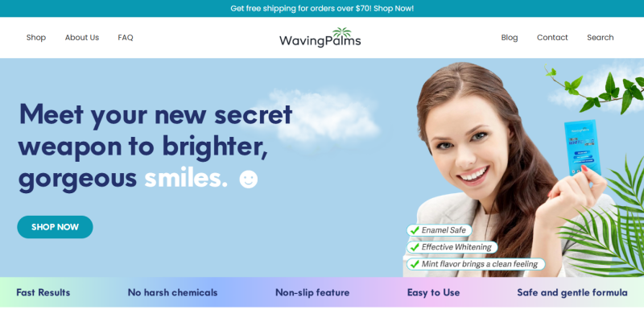This screenshot has width=644, height=322.
Task: Click the checkmark beside Mint flavor text
Action: [x=415, y=264]
